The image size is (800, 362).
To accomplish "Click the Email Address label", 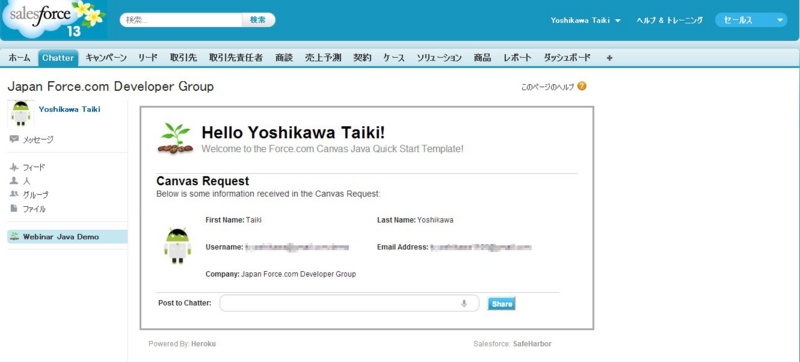I will click(403, 247).
